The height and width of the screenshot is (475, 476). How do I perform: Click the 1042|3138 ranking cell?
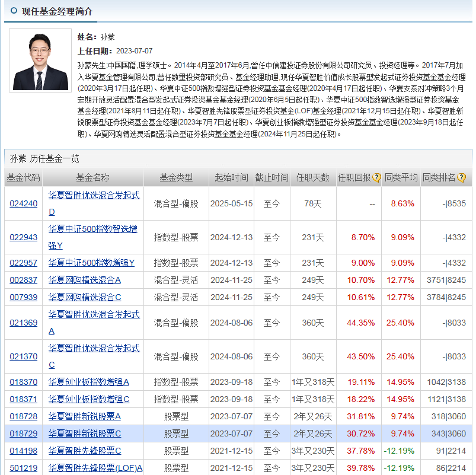coord(446,382)
